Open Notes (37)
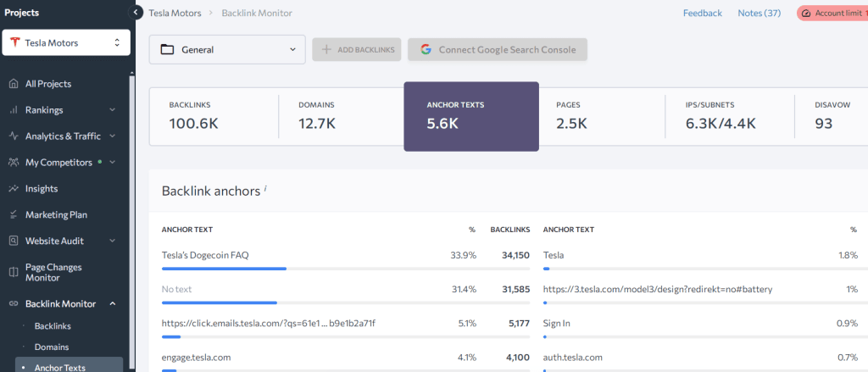This screenshot has height=372, width=868. click(759, 13)
